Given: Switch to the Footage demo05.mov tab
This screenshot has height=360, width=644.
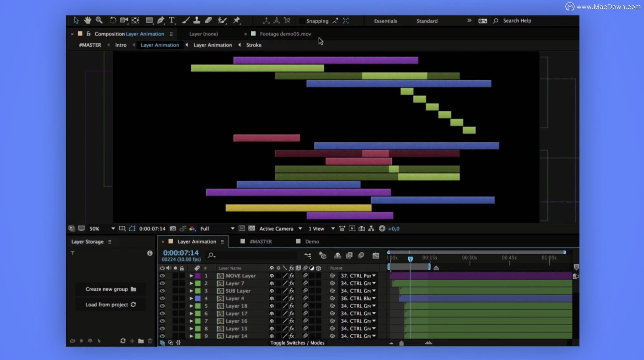Looking at the screenshot, I should pos(285,34).
